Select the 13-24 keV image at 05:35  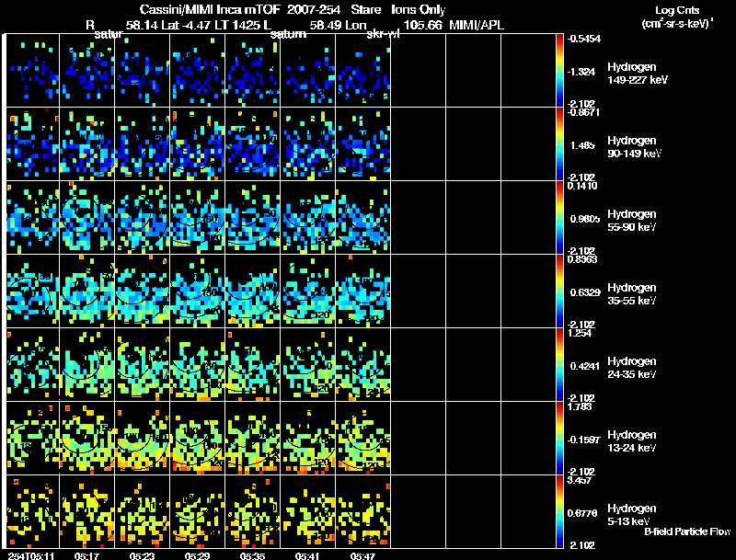pos(252,438)
